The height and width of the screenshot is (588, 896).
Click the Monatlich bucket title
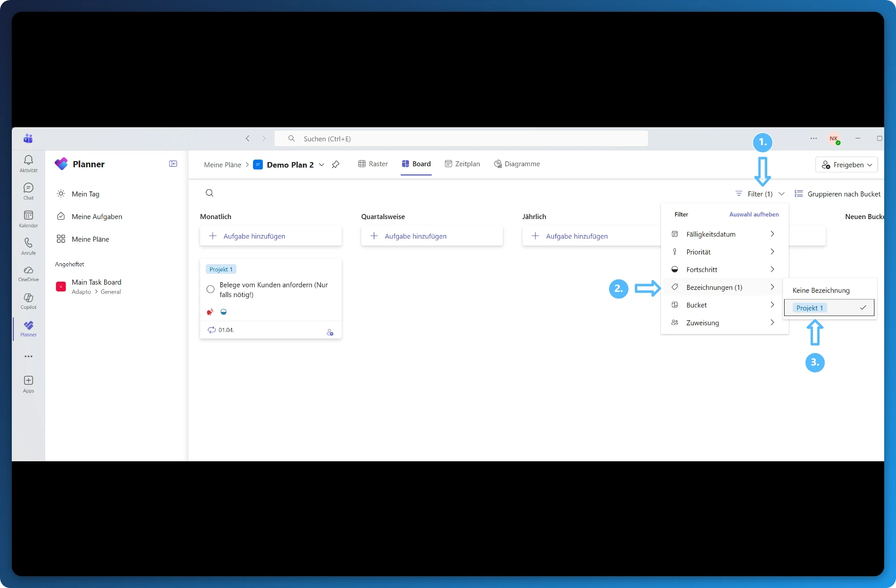click(x=216, y=217)
